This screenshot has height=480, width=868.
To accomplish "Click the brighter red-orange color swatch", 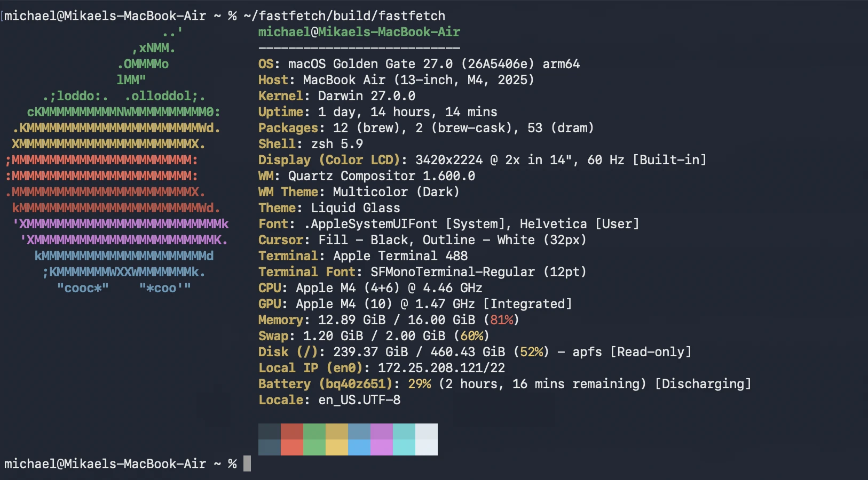I will coord(292,447).
